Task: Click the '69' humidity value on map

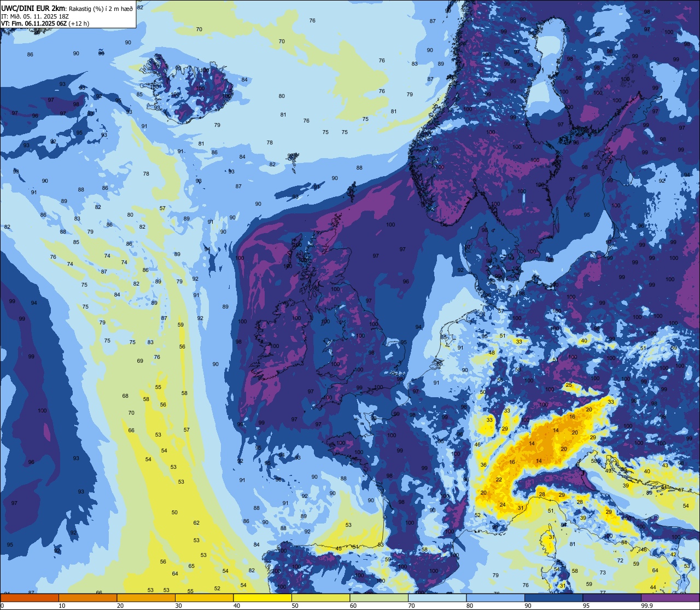Action: coord(140,361)
